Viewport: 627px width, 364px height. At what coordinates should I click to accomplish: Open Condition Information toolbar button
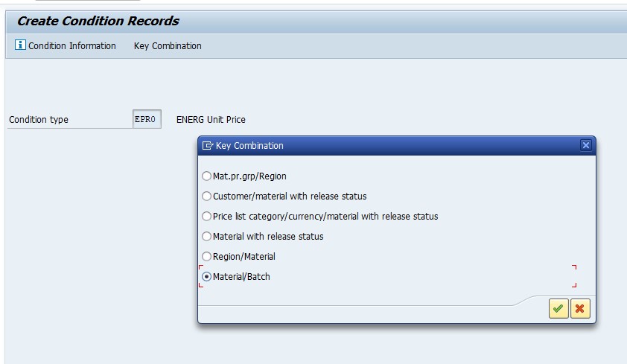tap(66, 45)
